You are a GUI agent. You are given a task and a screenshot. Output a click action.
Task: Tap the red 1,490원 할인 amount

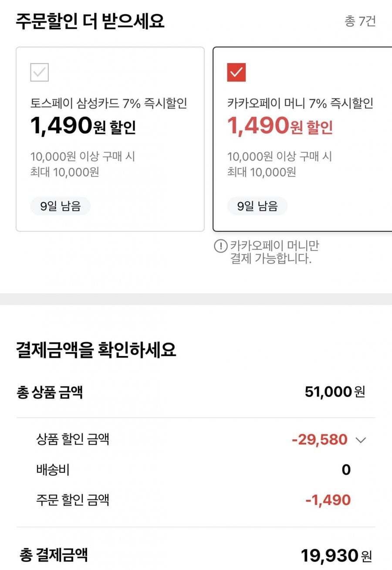pos(280,126)
